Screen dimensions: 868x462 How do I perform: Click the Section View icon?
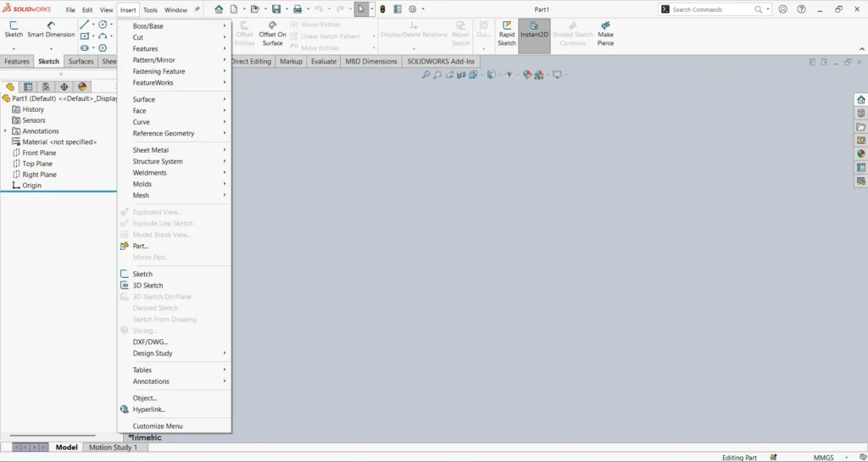(x=462, y=75)
